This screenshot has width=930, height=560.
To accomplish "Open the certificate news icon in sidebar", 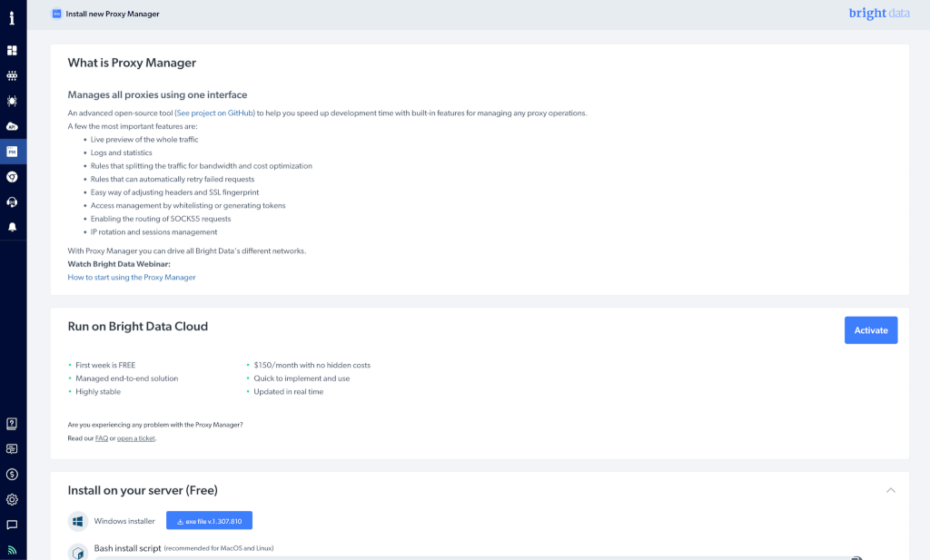I will click(x=12, y=449).
